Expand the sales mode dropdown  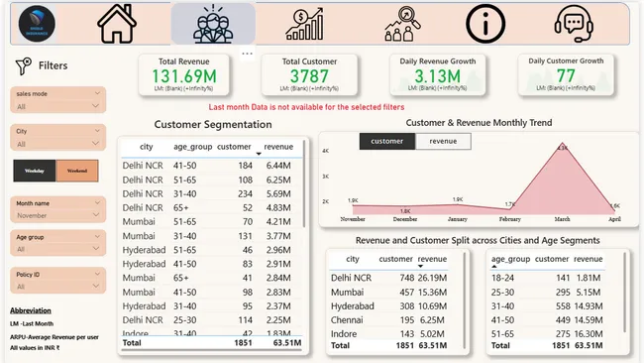click(x=57, y=106)
